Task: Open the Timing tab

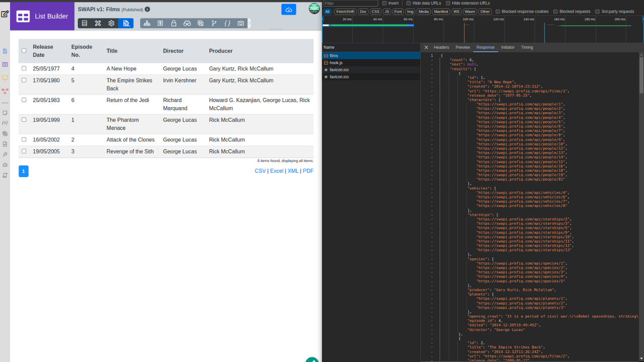Action: click(x=527, y=47)
